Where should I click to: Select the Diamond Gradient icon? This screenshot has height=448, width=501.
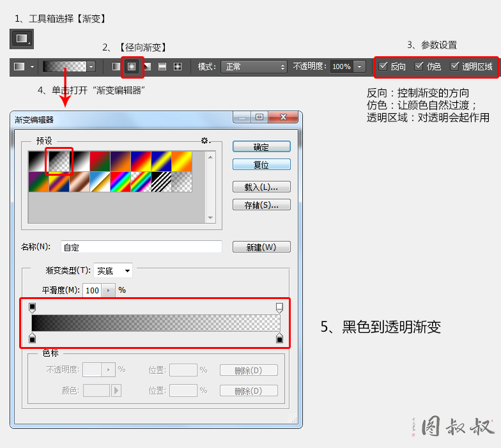coord(178,66)
